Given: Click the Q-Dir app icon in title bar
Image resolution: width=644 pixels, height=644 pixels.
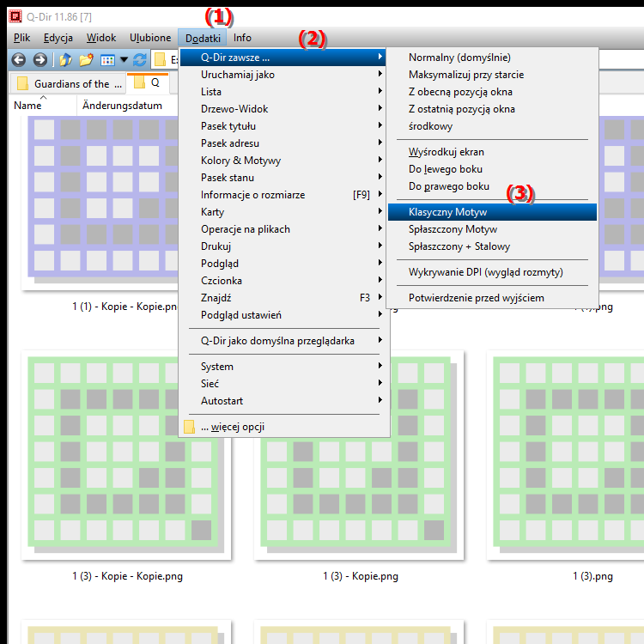Looking at the screenshot, I should (15, 16).
